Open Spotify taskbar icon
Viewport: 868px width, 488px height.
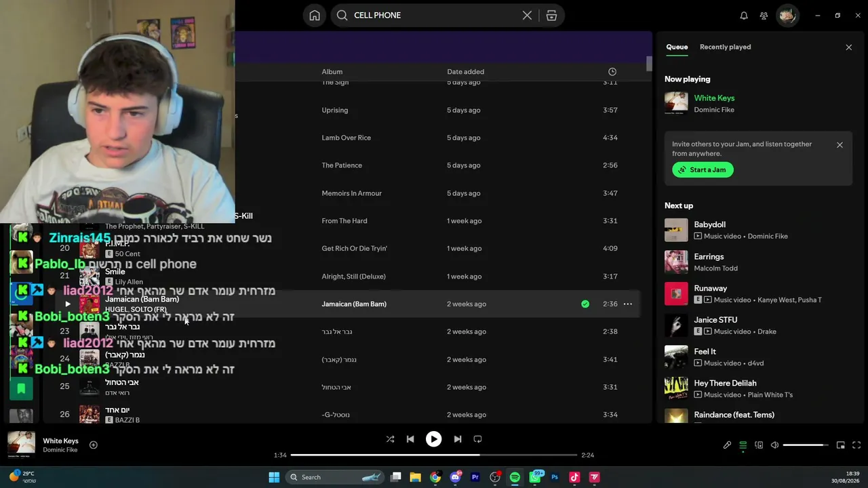click(x=515, y=477)
